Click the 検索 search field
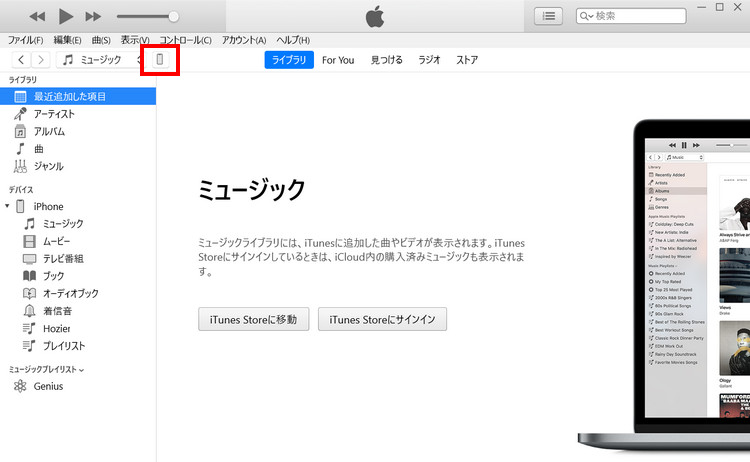750x462 pixels. 631,16
